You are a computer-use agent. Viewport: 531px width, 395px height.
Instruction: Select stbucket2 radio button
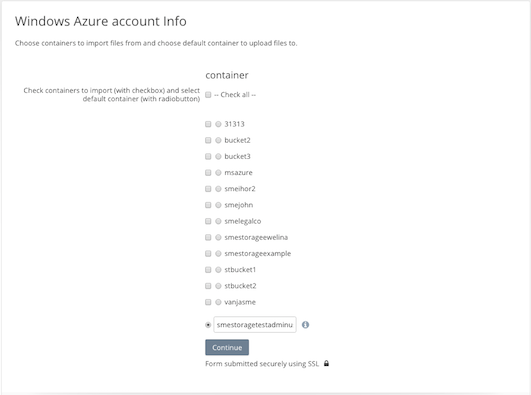click(x=218, y=286)
